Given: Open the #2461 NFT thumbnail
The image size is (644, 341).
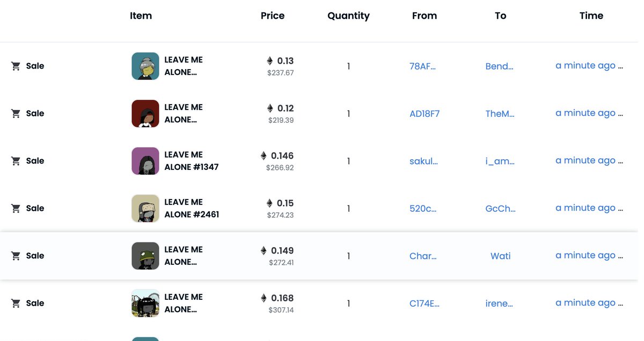Looking at the screenshot, I should click(145, 208).
